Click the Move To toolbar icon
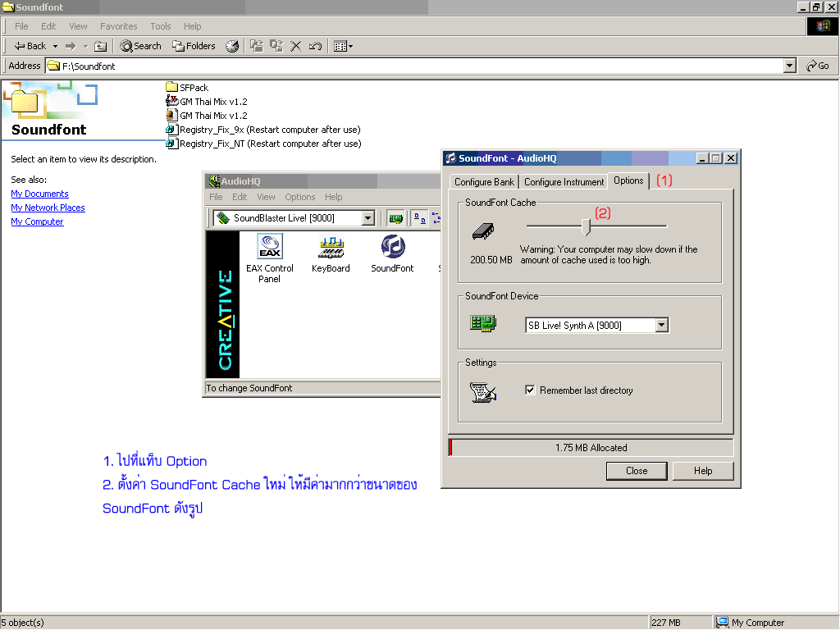The width and height of the screenshot is (840, 630). pos(257,46)
